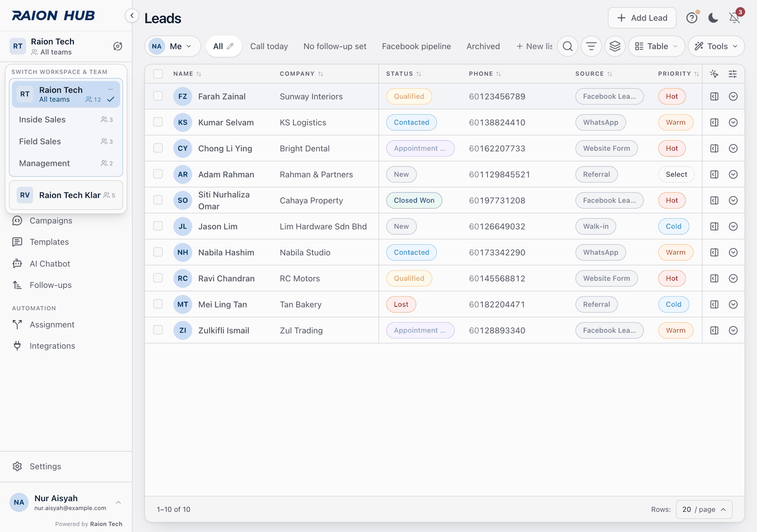Open Campaigns in the sidebar
Image resolution: width=757 pixels, height=532 pixels.
(66, 221)
